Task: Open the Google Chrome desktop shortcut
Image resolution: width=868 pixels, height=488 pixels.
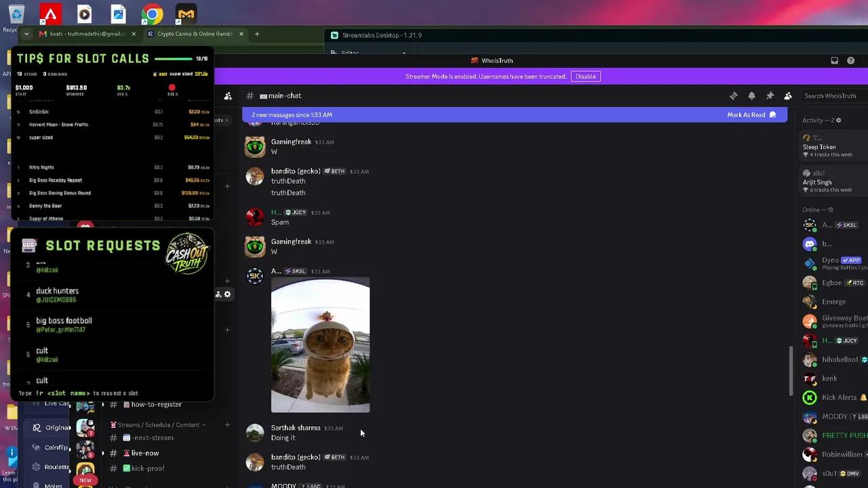Action: click(x=152, y=14)
